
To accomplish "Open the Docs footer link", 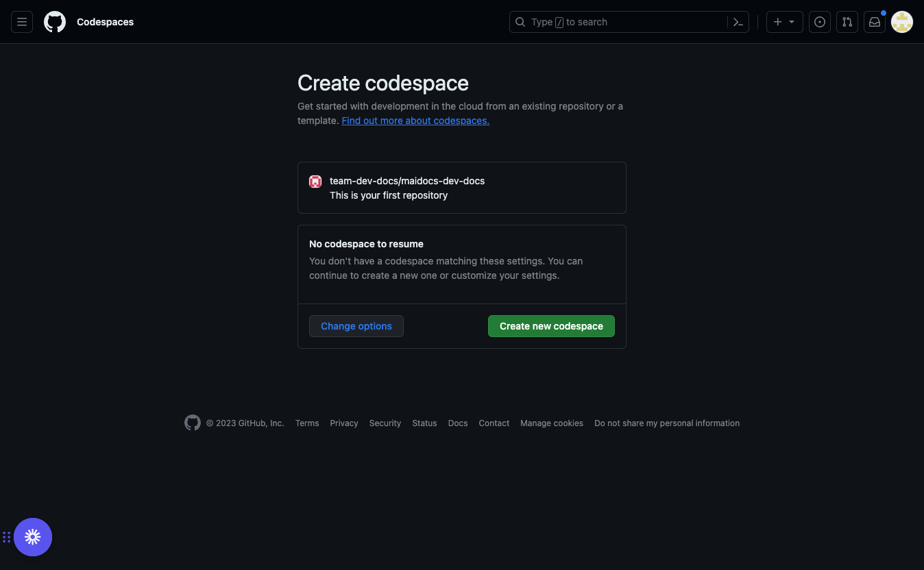I will pos(458,423).
